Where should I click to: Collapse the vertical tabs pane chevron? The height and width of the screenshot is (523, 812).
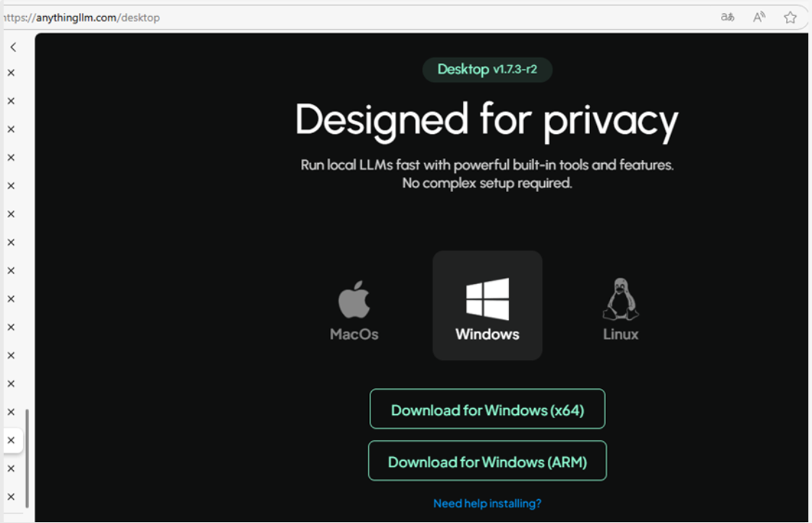[x=13, y=47]
